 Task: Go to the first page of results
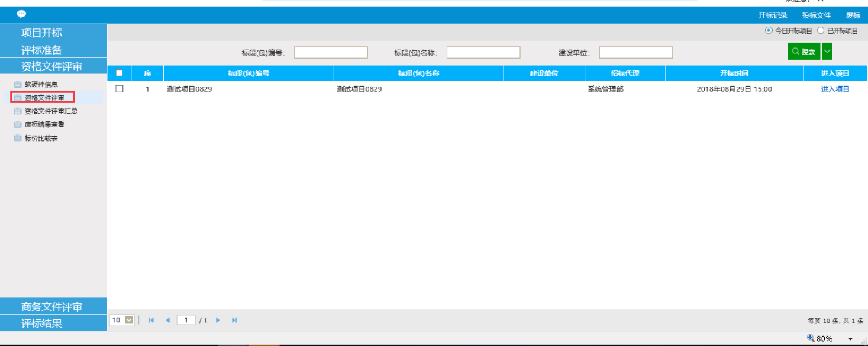coord(151,320)
